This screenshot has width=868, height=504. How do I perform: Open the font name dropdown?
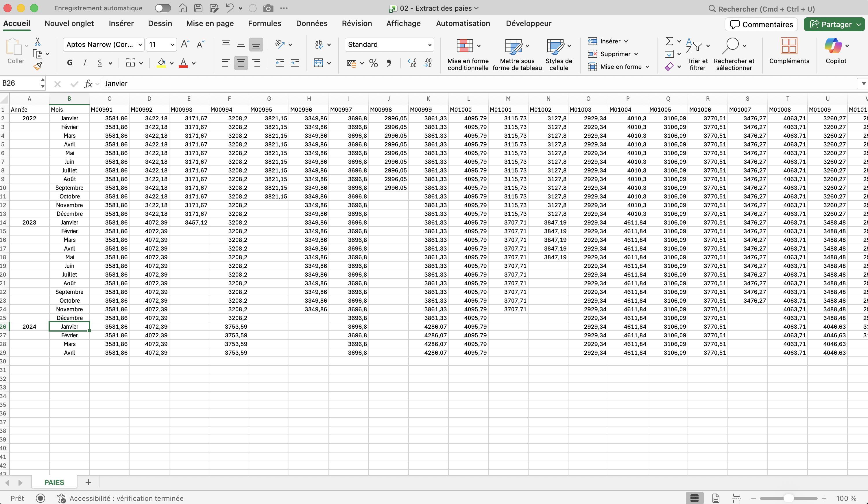coord(140,45)
